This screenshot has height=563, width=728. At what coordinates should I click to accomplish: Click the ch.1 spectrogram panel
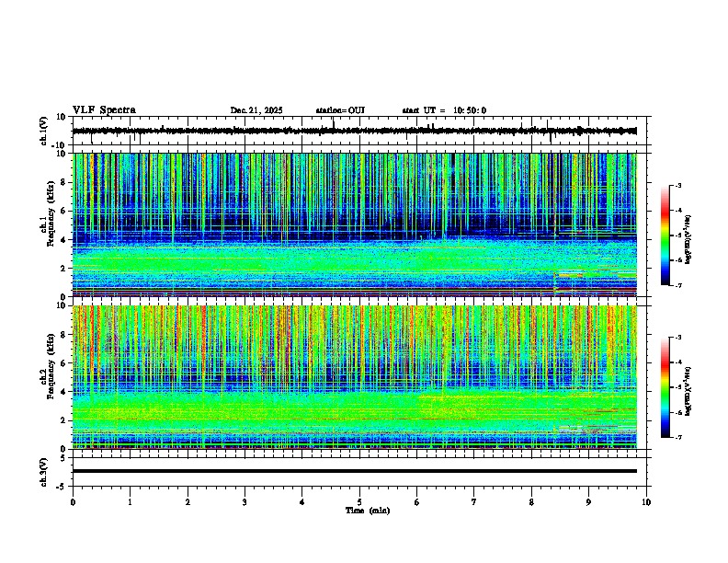(x=355, y=224)
